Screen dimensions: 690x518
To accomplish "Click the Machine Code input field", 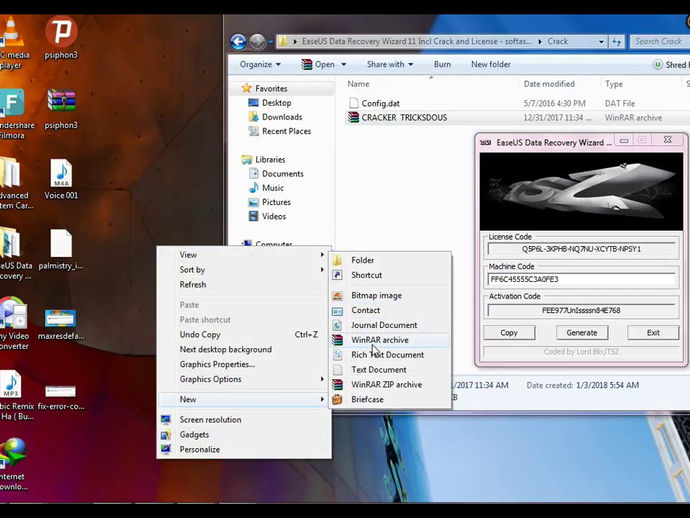I will click(x=581, y=279).
